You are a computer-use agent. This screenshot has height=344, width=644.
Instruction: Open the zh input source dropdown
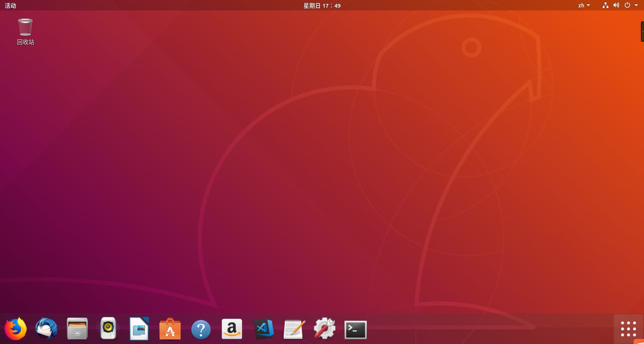(584, 5)
